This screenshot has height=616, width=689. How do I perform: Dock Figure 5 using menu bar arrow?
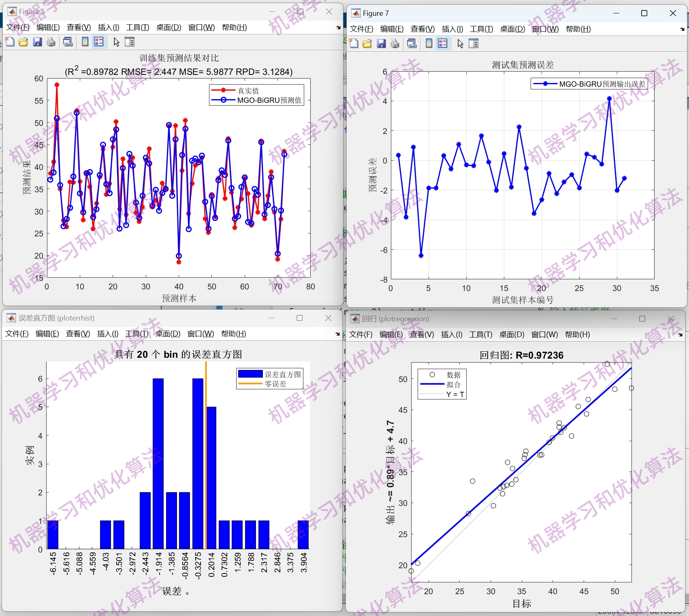[x=338, y=28]
